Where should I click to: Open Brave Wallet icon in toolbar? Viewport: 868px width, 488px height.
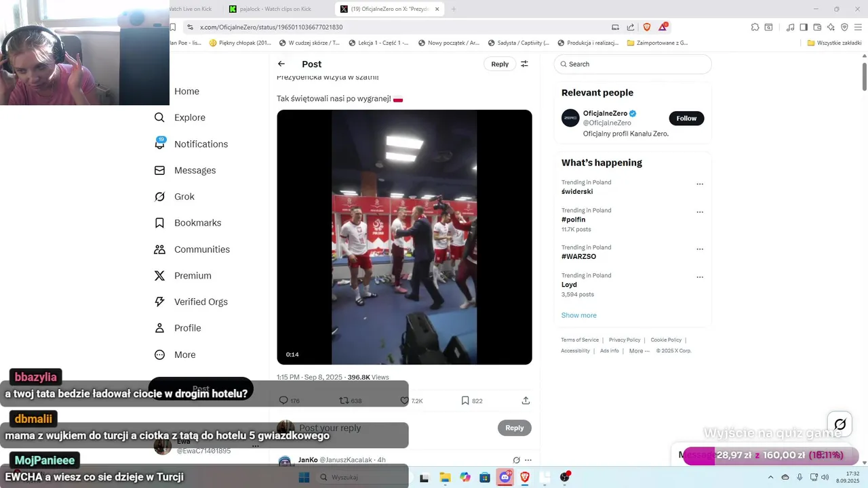click(817, 27)
